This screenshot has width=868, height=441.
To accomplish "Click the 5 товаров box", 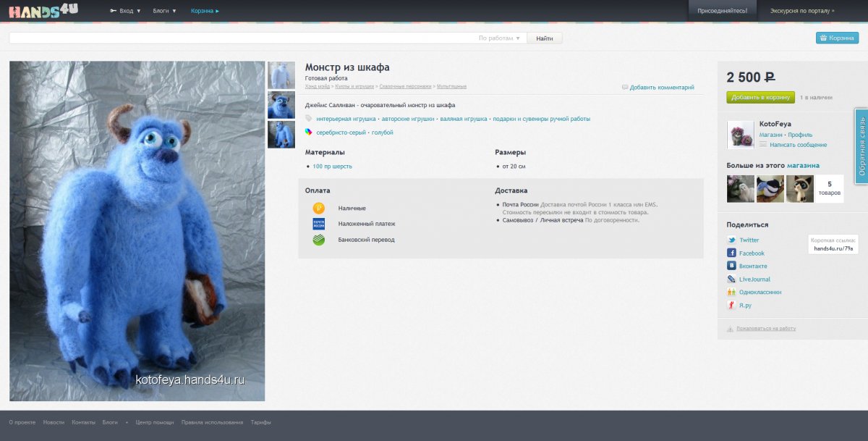I will 830,189.
